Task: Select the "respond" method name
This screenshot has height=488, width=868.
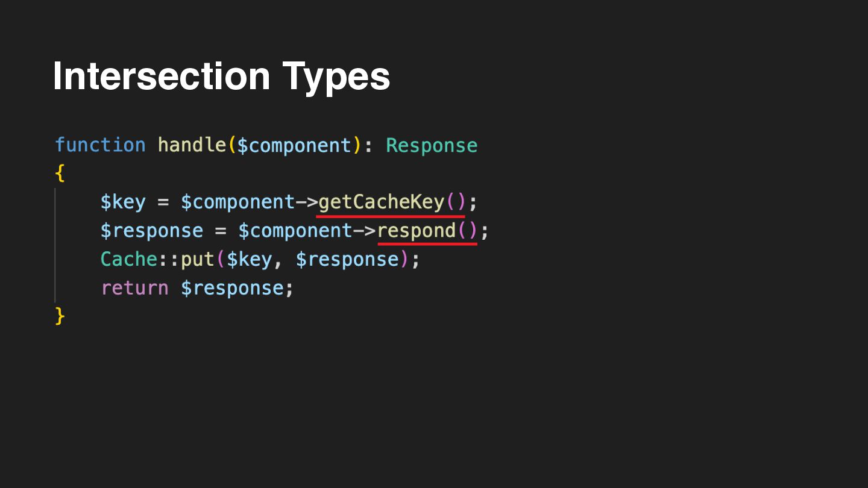Action: (x=417, y=231)
